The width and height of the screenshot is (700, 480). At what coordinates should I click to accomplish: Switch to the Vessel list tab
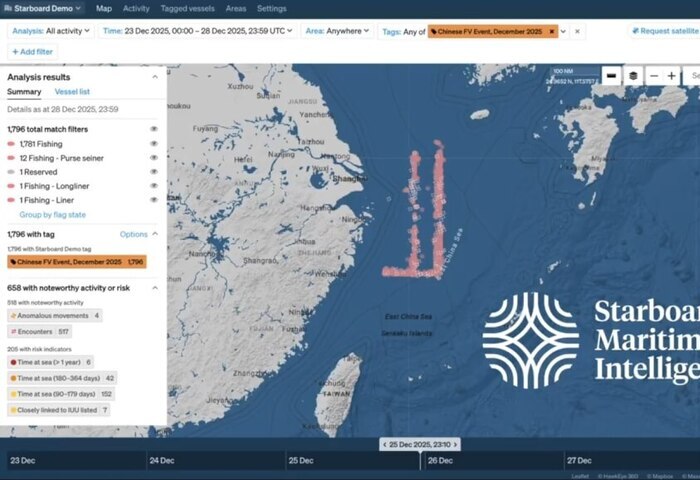[72, 92]
